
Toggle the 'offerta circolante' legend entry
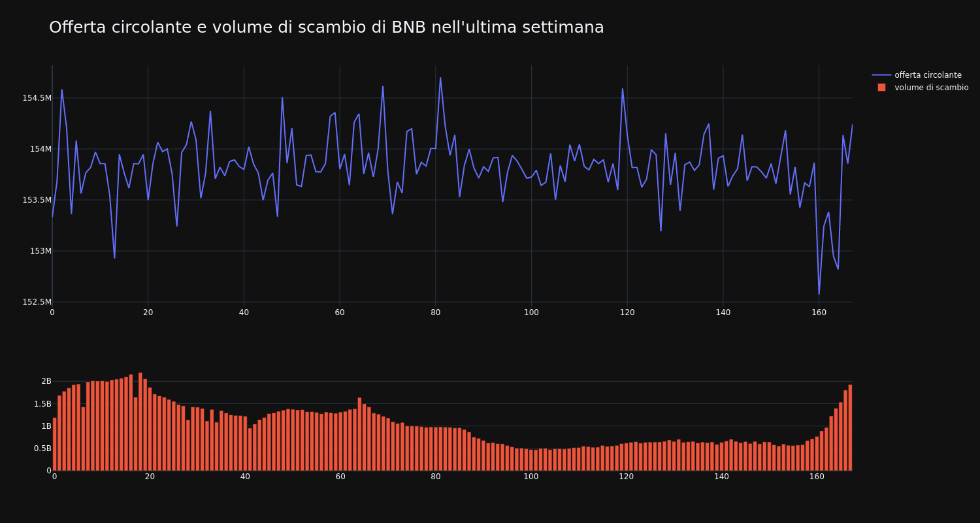(928, 75)
